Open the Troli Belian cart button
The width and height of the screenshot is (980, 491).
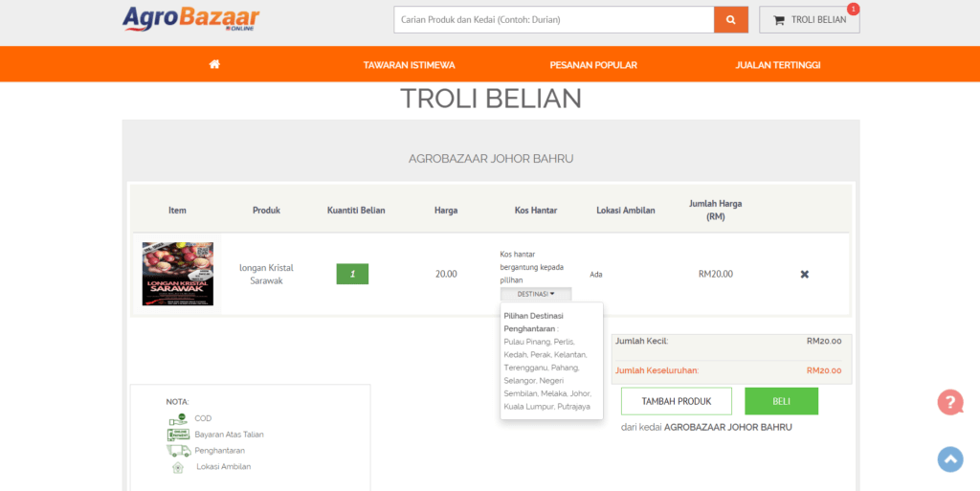(x=810, y=20)
